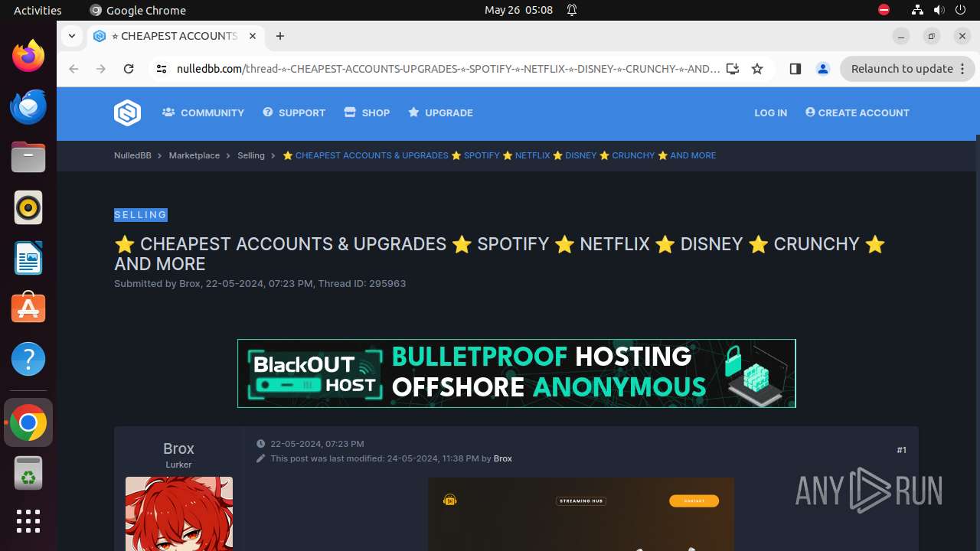Click the NulledBB site logo
This screenshot has height=551, width=980.
(x=127, y=112)
